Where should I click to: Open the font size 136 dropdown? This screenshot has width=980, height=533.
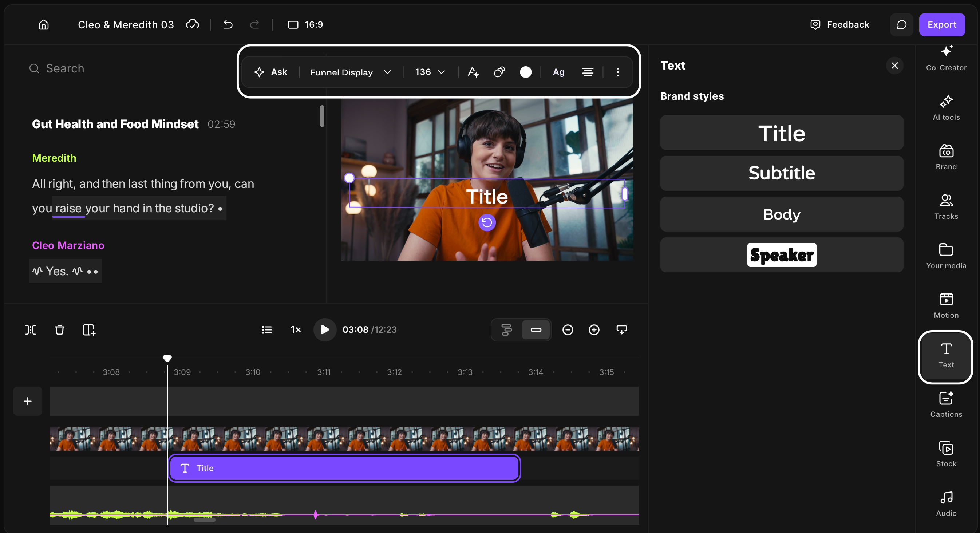[430, 72]
